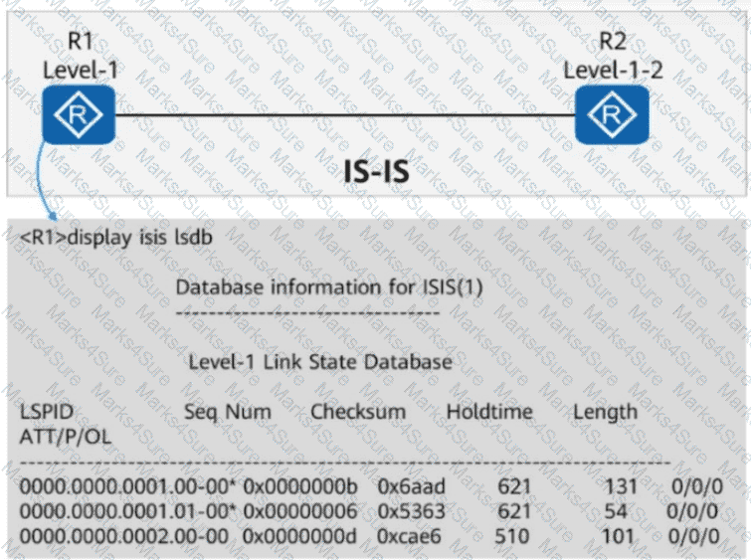Click sequence number 0x0000000b

pyautogui.click(x=299, y=486)
